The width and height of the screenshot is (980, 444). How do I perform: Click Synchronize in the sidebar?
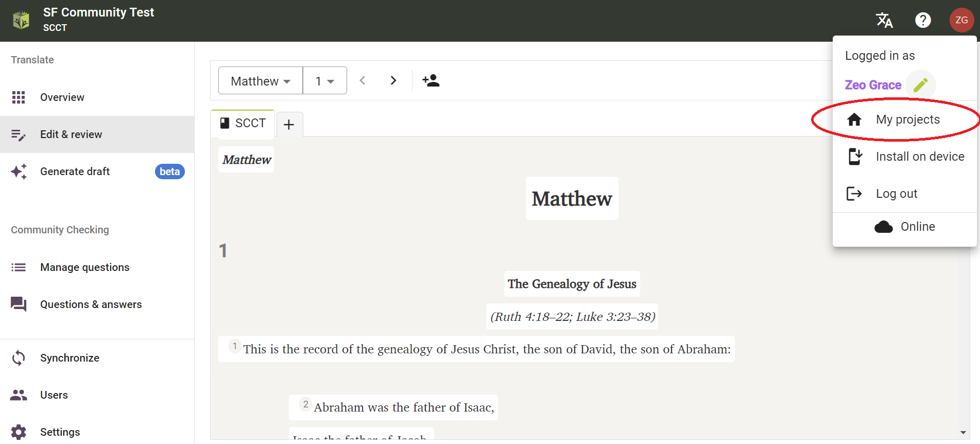pyautogui.click(x=70, y=358)
